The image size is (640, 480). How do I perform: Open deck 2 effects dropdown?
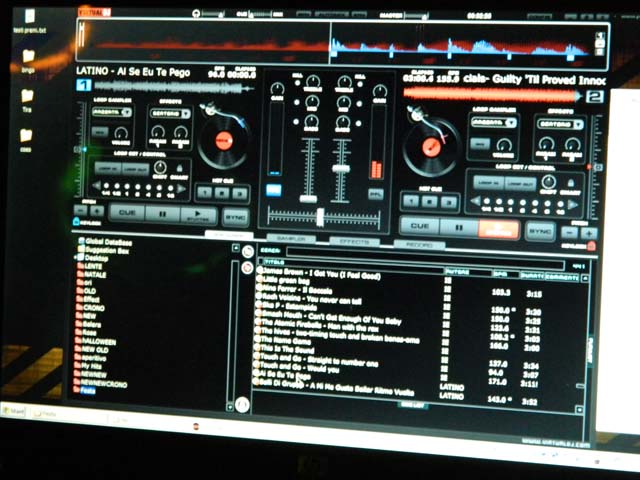(x=560, y=124)
